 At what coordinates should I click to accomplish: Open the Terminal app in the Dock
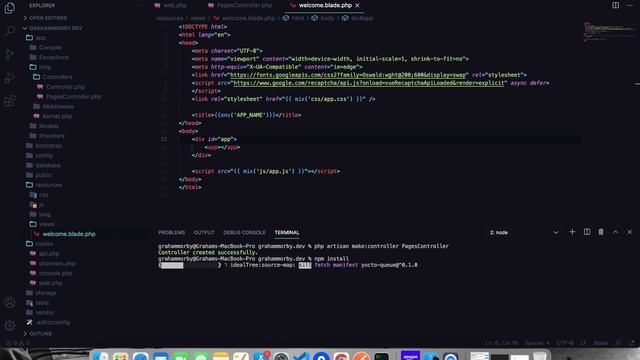tap(382, 356)
